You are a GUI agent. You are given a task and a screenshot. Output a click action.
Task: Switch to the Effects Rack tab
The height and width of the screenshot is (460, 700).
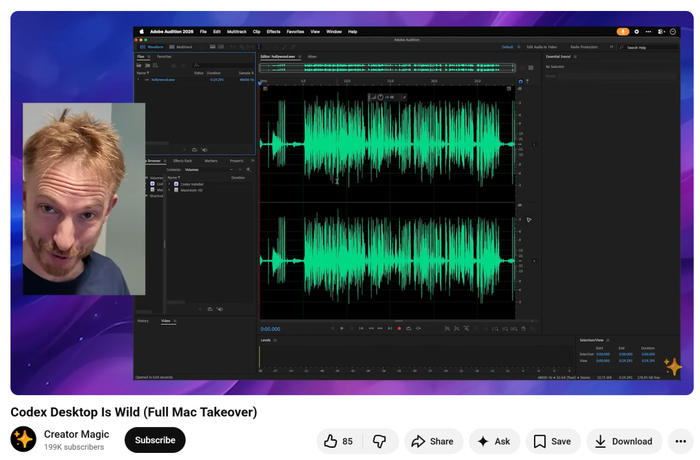[x=182, y=161]
